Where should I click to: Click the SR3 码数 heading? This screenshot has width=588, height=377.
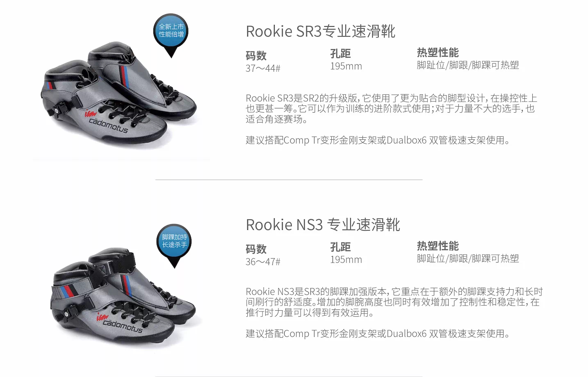click(x=256, y=55)
